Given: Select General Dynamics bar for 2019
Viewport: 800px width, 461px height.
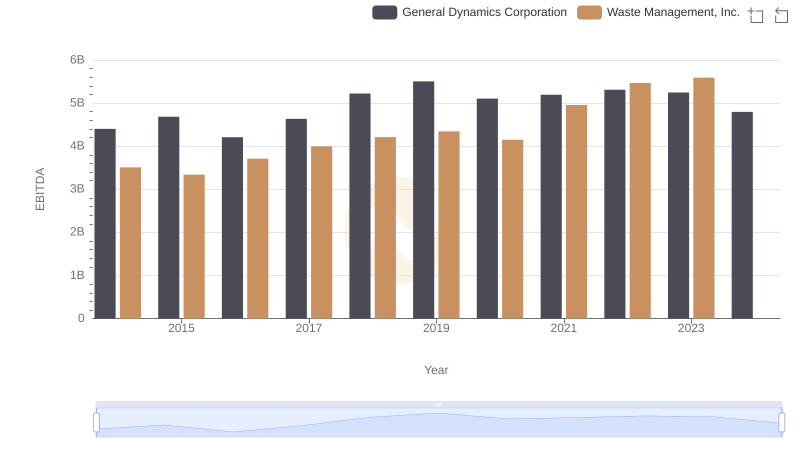Looking at the screenshot, I should (x=423, y=200).
